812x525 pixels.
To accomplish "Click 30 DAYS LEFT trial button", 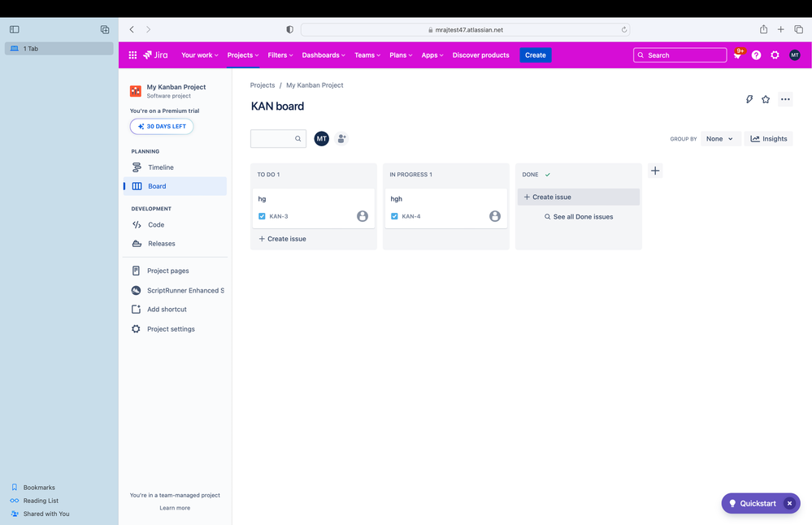I will click(x=162, y=126).
